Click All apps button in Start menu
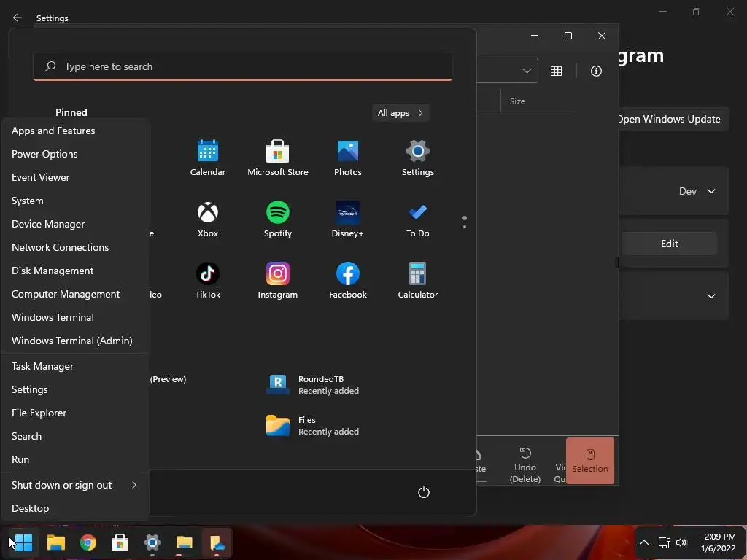The width and height of the screenshot is (747, 560). pos(400,113)
